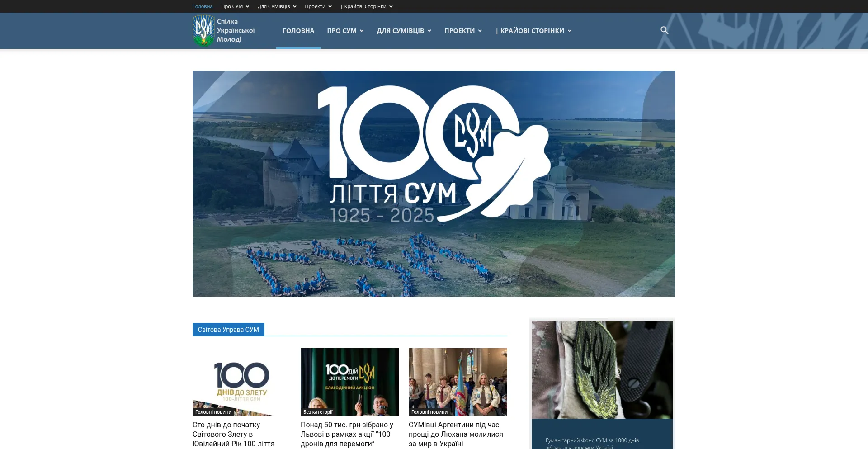Click the СУМ logo in header
The width and height of the screenshot is (868, 449).
click(224, 31)
